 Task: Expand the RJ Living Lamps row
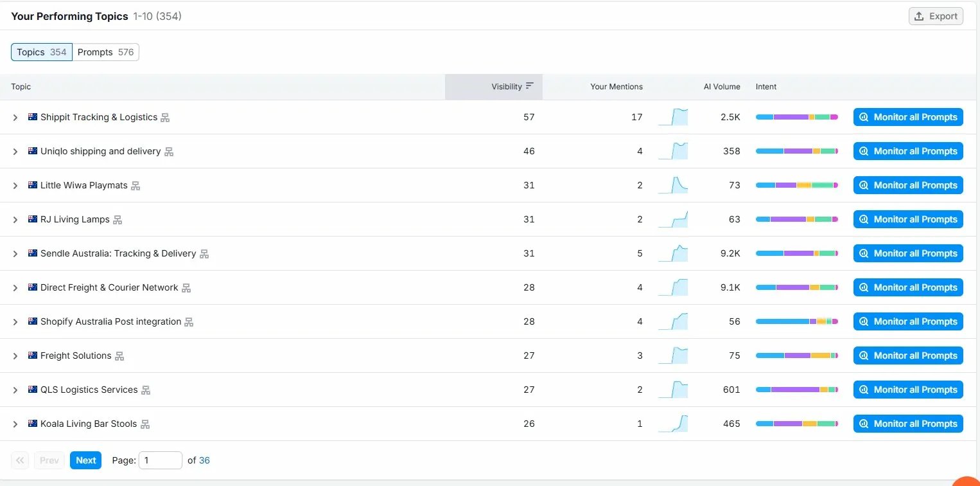[15, 220]
